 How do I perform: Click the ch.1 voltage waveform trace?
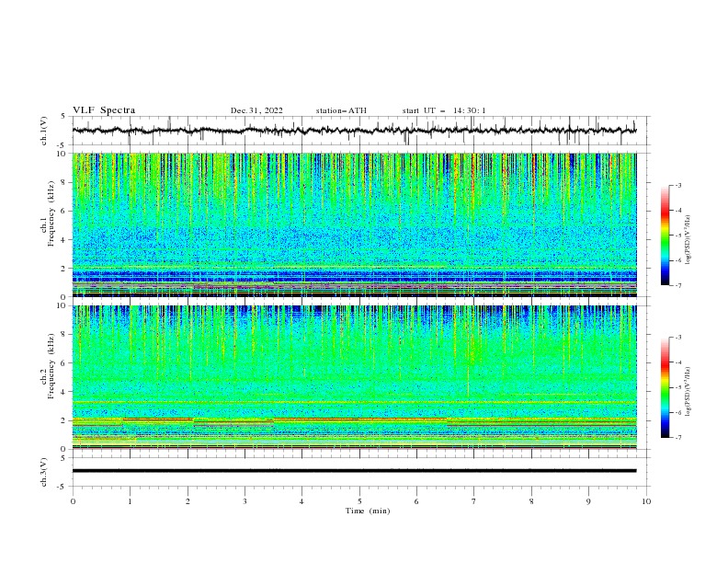tap(354, 131)
